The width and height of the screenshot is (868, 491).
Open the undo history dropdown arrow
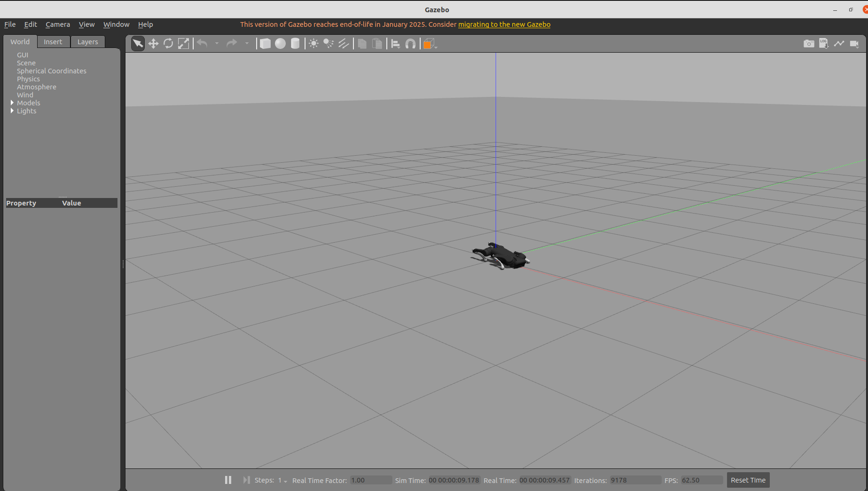pyautogui.click(x=217, y=44)
